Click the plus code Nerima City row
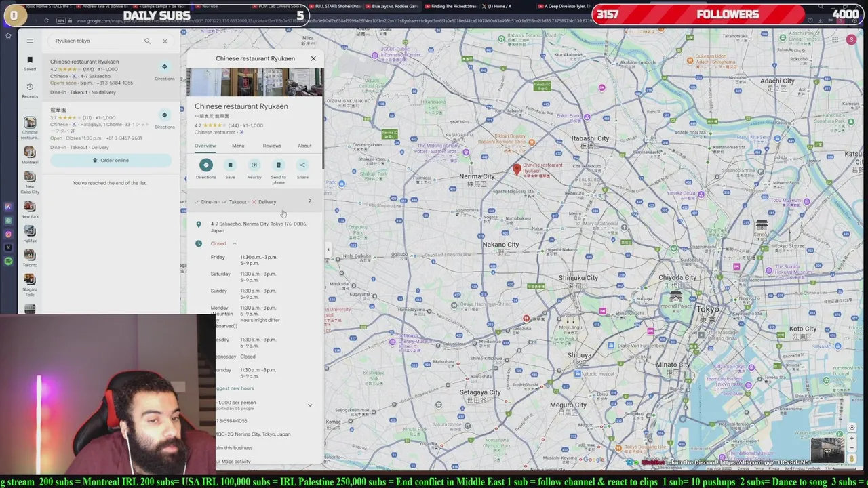The height and width of the screenshot is (488, 868). pos(254,434)
